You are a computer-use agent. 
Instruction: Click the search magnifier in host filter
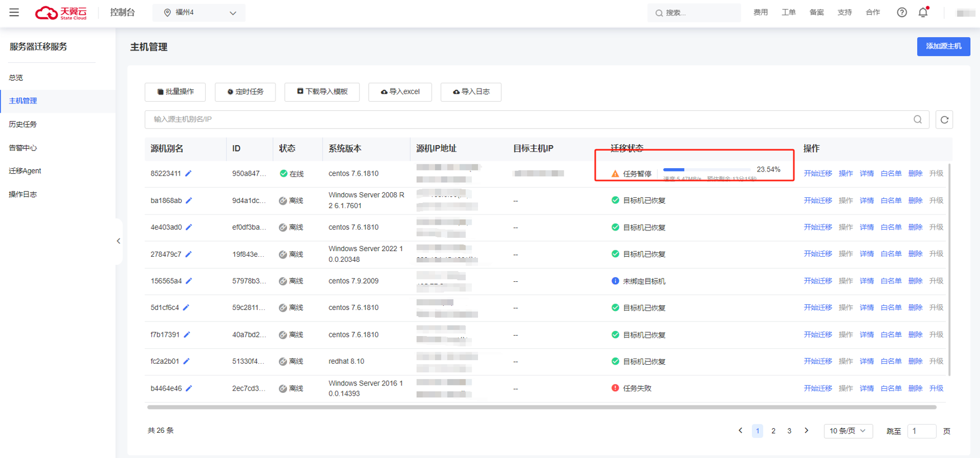(918, 120)
